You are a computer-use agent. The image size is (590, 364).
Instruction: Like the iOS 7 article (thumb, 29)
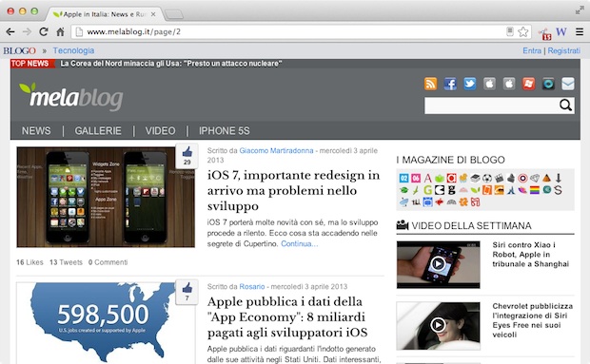187,156
